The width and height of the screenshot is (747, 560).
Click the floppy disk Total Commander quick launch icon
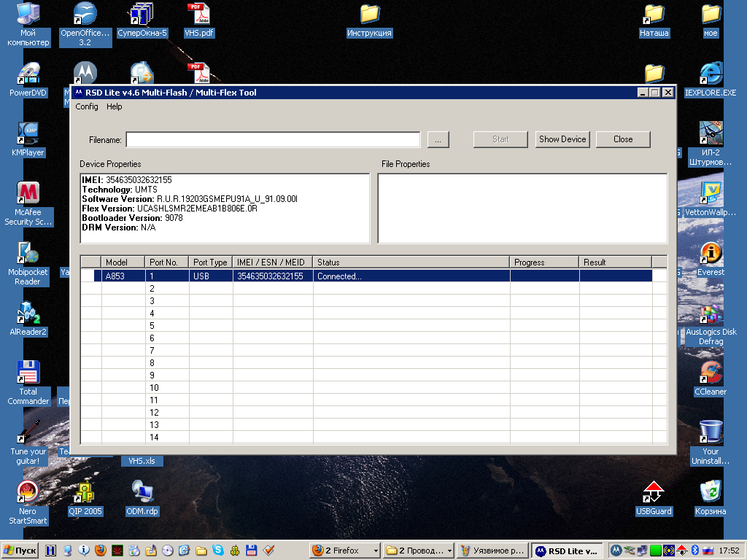(x=252, y=551)
